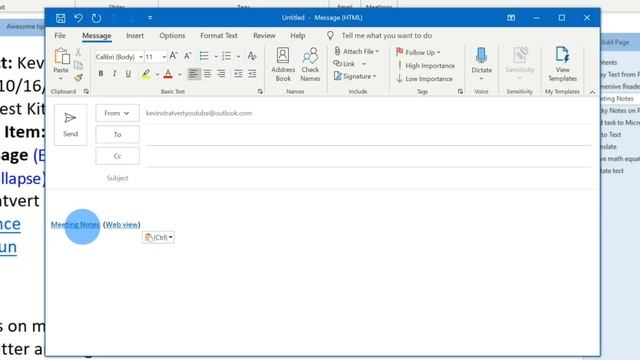The width and height of the screenshot is (640, 360).
Task: Click Add Page in OneNote window
Action: pyautogui.click(x=615, y=42)
